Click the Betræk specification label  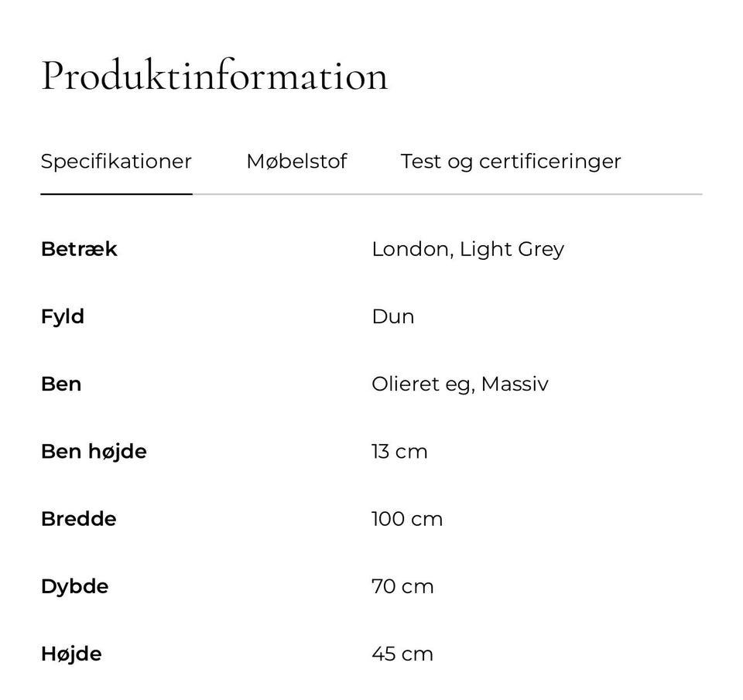coord(79,249)
